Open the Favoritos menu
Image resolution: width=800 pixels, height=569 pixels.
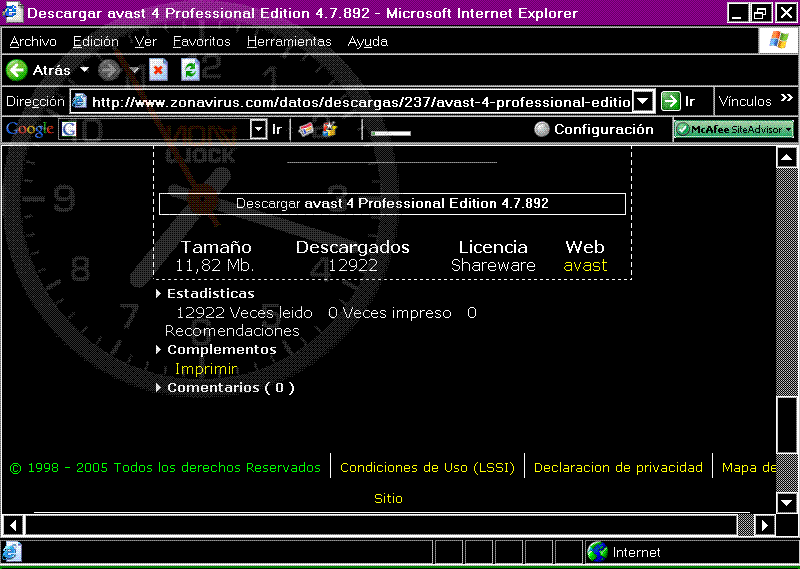pos(201,41)
